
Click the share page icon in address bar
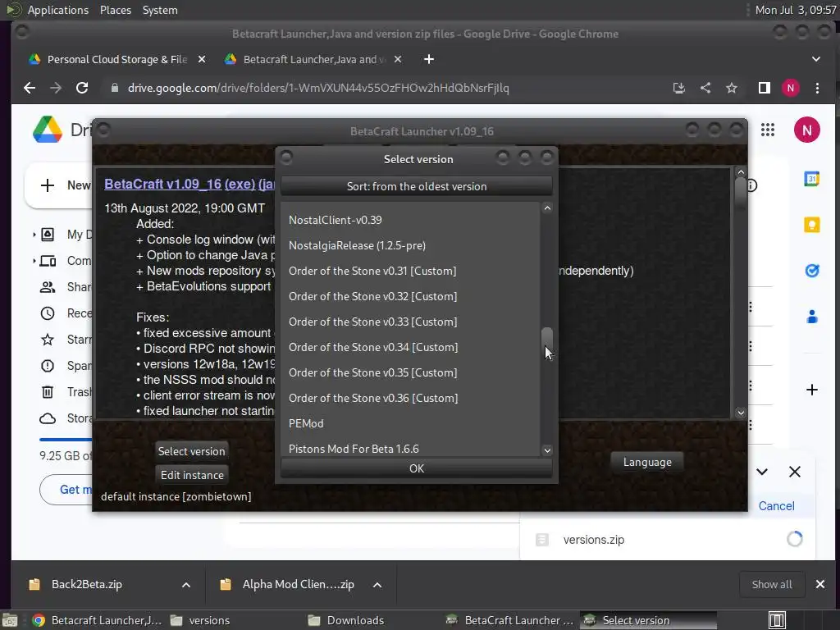tap(705, 88)
